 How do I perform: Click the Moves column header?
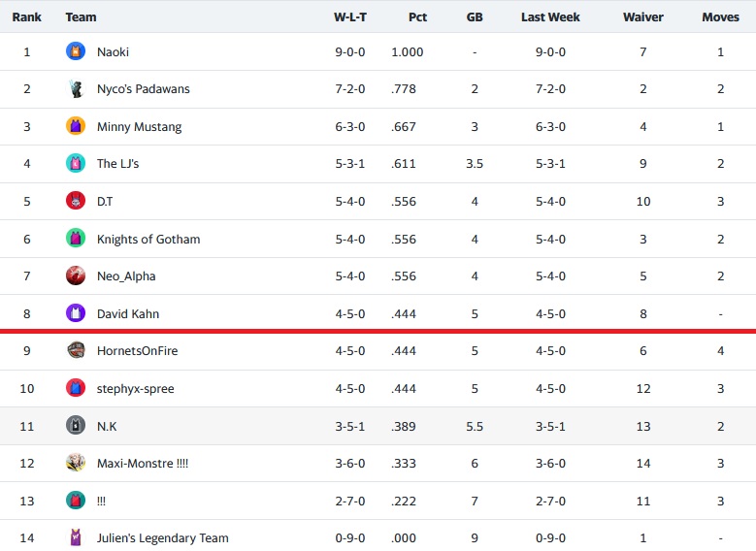pyautogui.click(x=720, y=16)
